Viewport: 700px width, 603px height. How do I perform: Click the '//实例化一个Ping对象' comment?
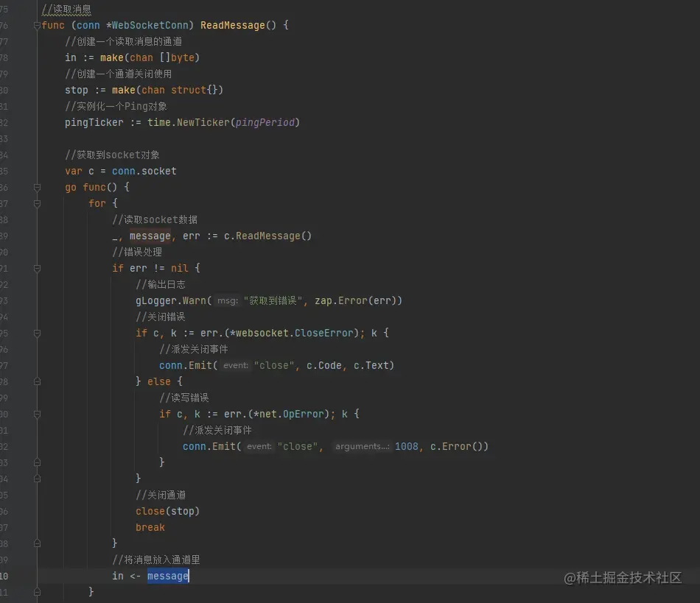coord(116,106)
